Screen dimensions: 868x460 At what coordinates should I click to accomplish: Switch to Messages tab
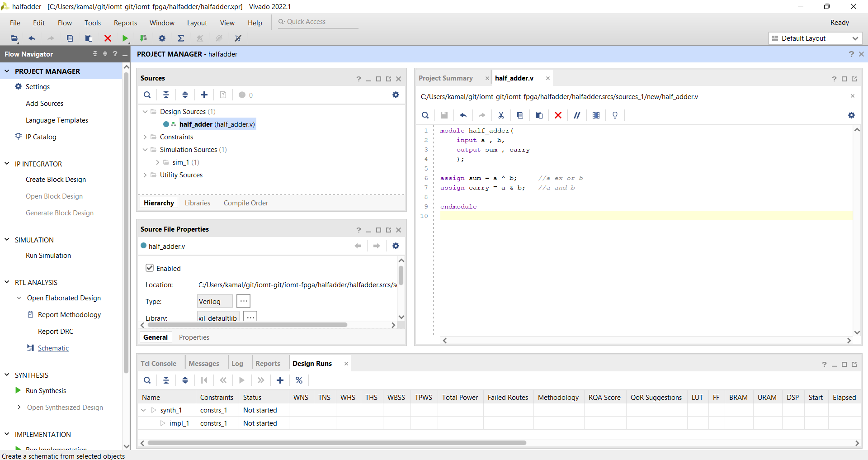pyautogui.click(x=204, y=364)
